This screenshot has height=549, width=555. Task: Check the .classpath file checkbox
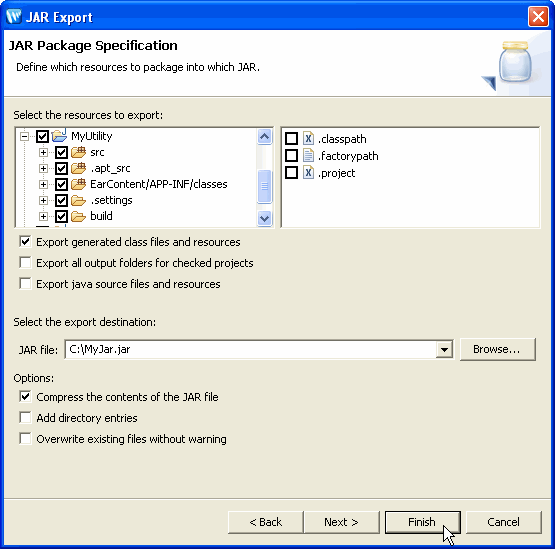[x=291, y=138]
